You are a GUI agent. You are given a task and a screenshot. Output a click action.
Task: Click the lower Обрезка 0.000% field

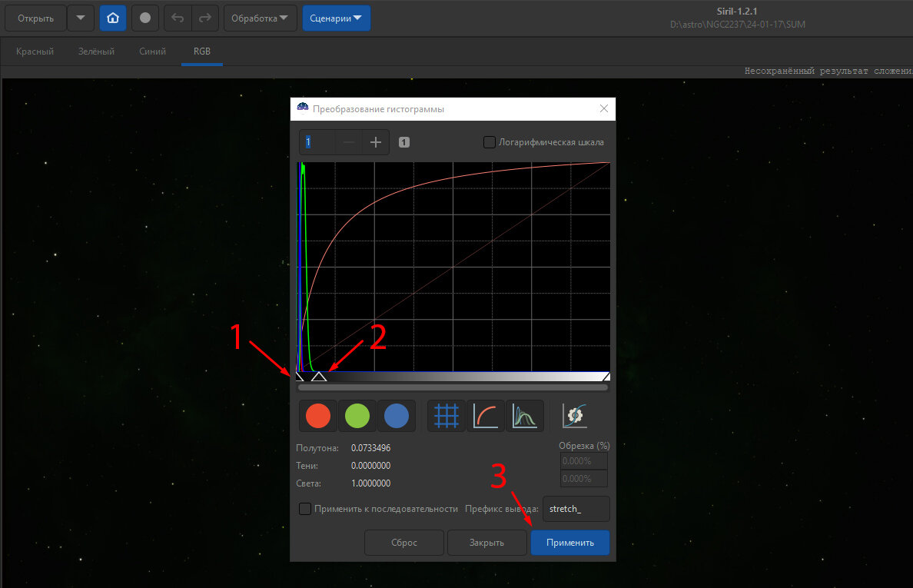pyautogui.click(x=584, y=479)
